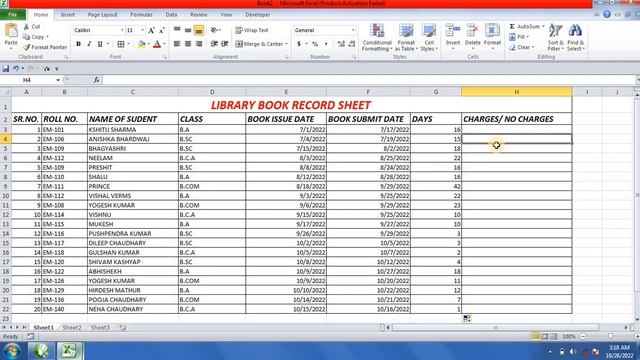640x360 pixels.
Task: Click the Fill Color paint bucket
Action: pos(141,44)
